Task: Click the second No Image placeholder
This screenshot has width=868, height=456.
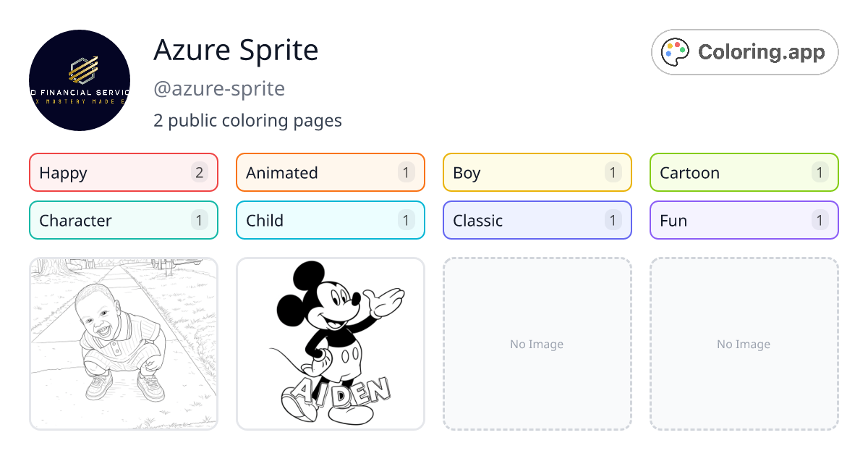Action: 744,344
